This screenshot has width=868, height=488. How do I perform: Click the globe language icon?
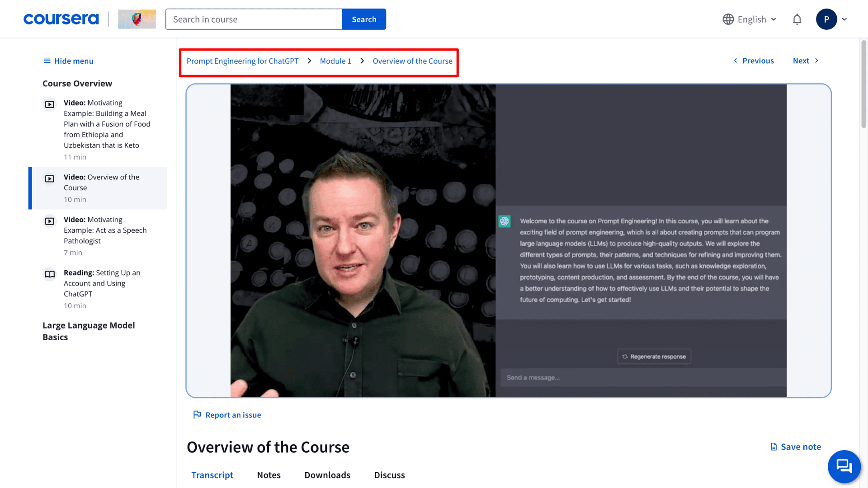point(728,19)
